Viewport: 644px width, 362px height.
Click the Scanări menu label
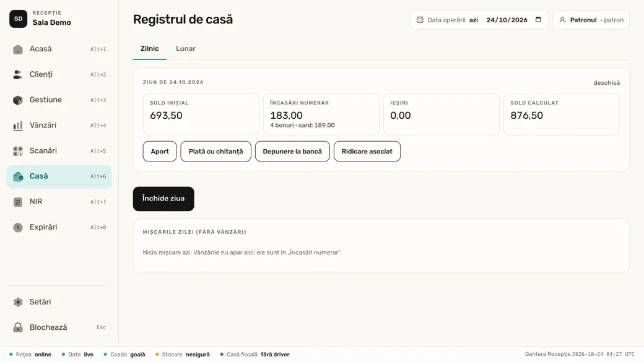pos(43,150)
